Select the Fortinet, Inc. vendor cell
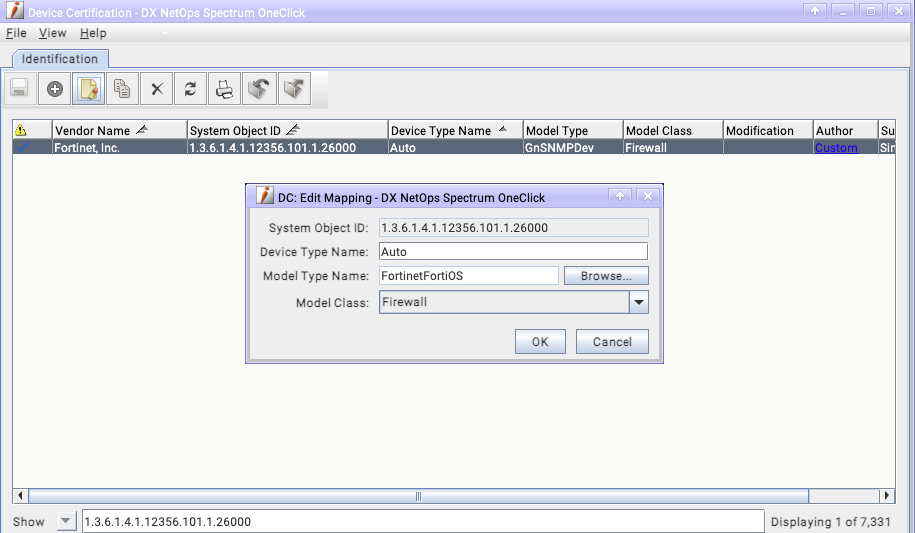Screen dimensions: 915x533 [120, 148]
